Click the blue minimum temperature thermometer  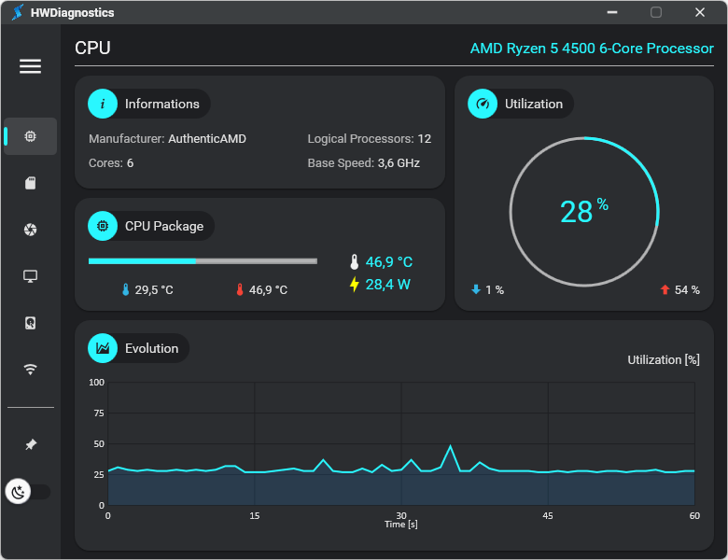(x=125, y=289)
